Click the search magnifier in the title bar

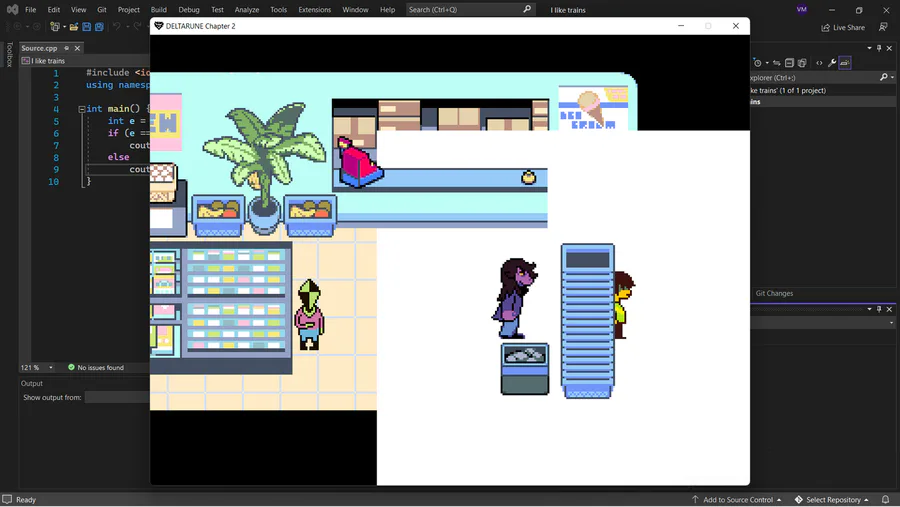pyautogui.click(x=527, y=9)
